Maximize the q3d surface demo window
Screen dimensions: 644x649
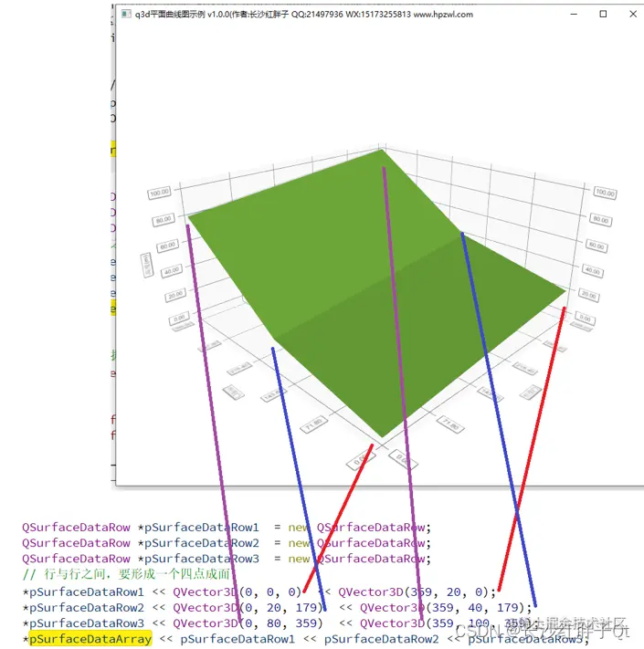tap(603, 14)
